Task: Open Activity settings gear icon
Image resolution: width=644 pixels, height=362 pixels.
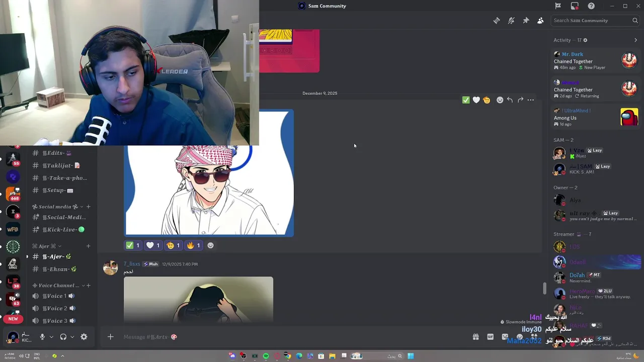Action: click(x=585, y=40)
